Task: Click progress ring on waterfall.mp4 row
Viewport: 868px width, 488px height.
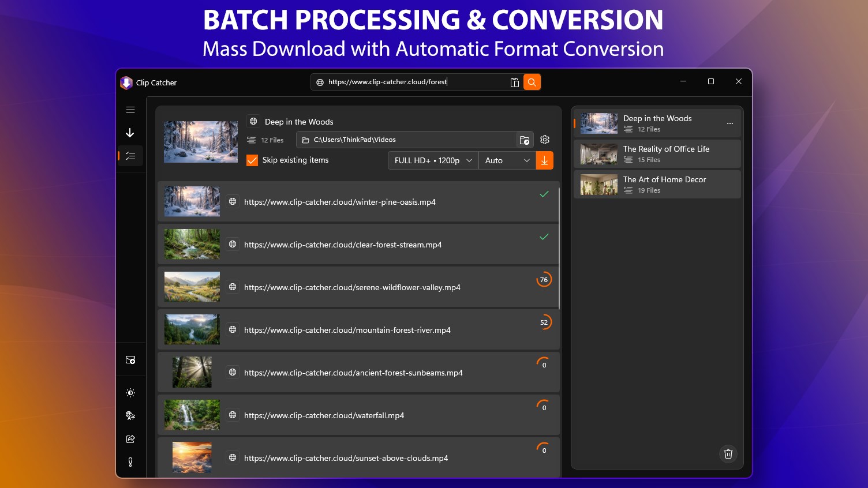Action: [x=543, y=406]
